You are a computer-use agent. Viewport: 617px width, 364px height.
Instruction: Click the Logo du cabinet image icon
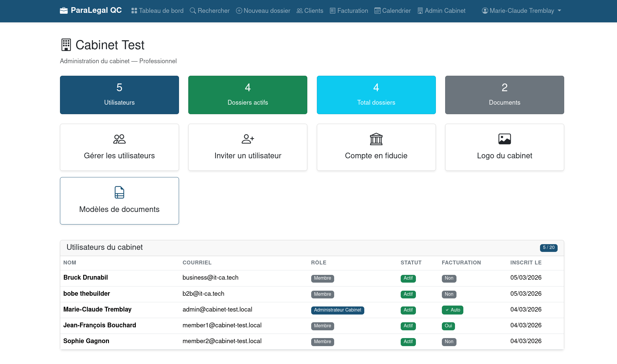coord(504,139)
